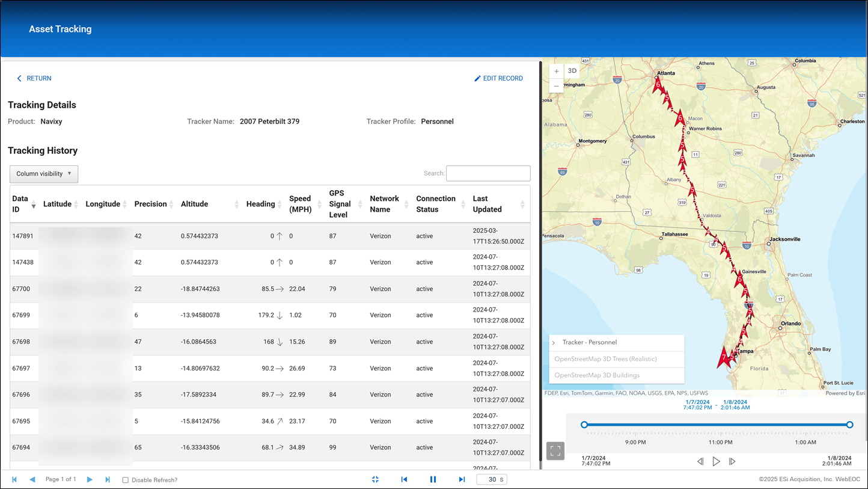The height and width of the screenshot is (489, 868).
Task: Open the Column visibility dropdown
Action: point(43,174)
